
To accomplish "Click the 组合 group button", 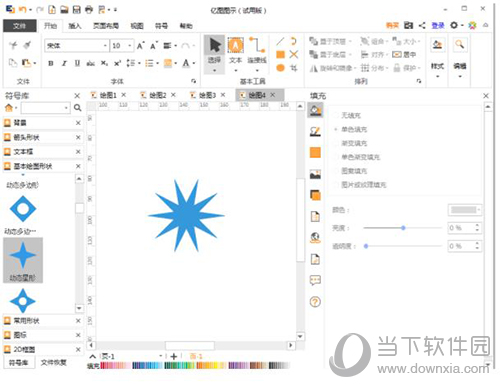I will (374, 41).
